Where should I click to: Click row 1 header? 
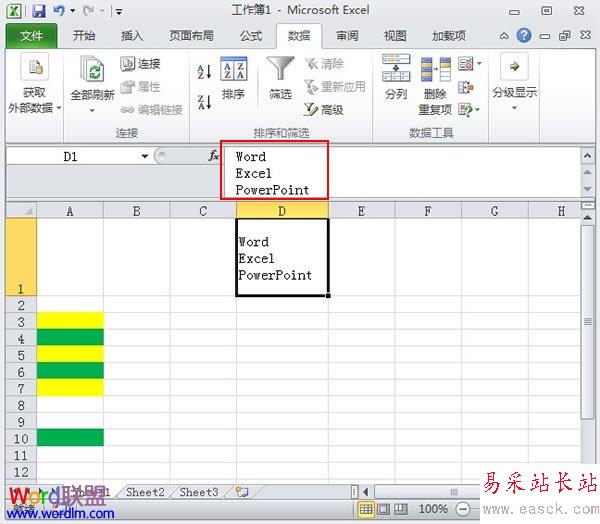click(x=21, y=257)
